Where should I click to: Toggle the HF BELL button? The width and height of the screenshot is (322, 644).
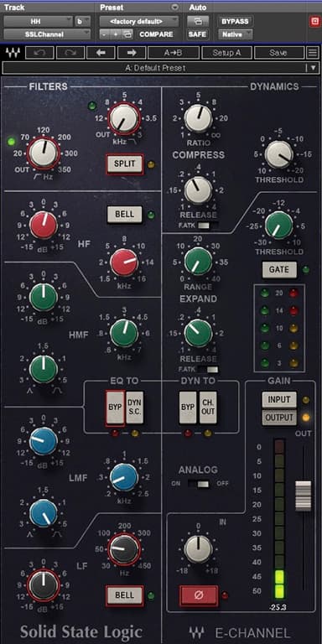(124, 215)
